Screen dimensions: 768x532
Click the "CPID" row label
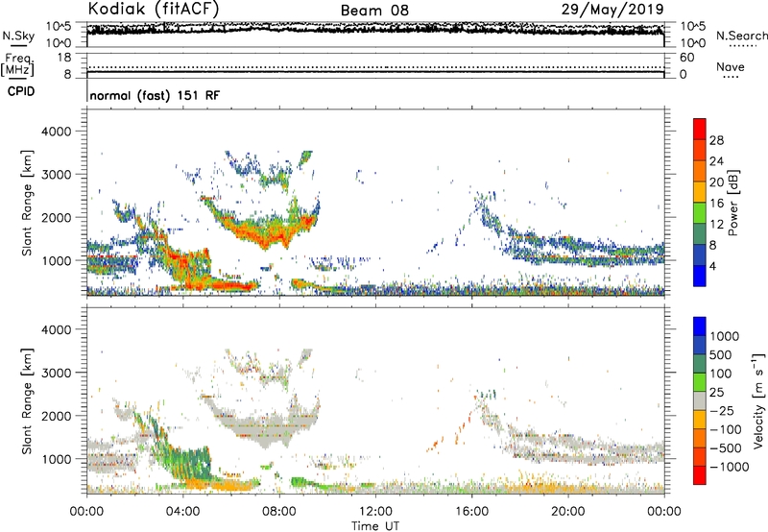[21, 91]
